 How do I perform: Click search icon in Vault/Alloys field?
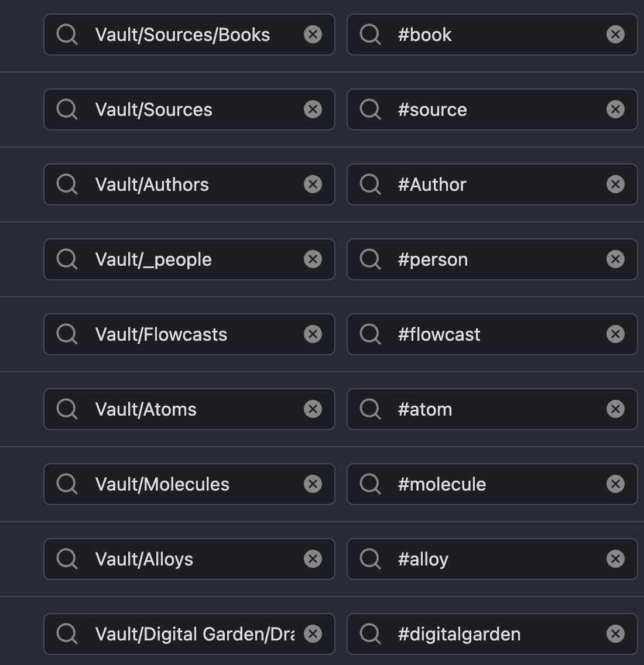pyautogui.click(x=67, y=559)
